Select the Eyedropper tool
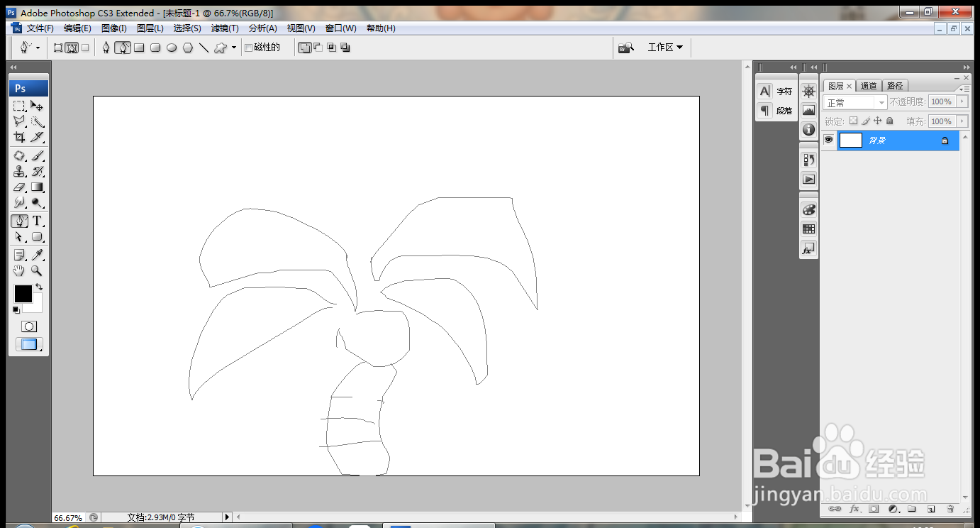 point(37,255)
